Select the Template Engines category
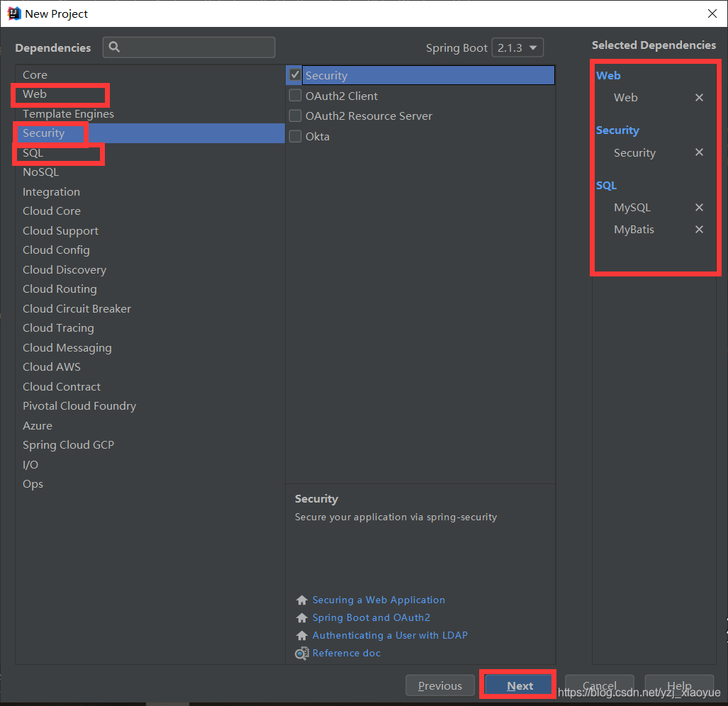Image resolution: width=728 pixels, height=706 pixels. tap(68, 113)
